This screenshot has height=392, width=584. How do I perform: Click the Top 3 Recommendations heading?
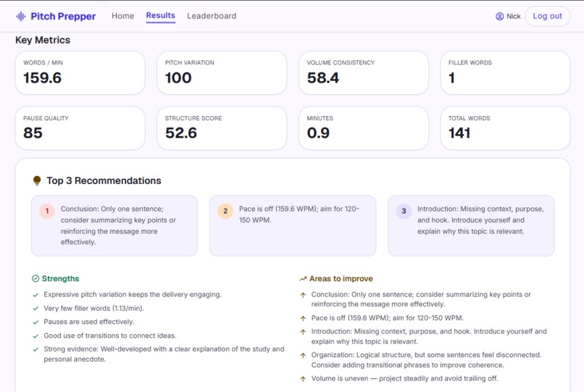click(104, 180)
